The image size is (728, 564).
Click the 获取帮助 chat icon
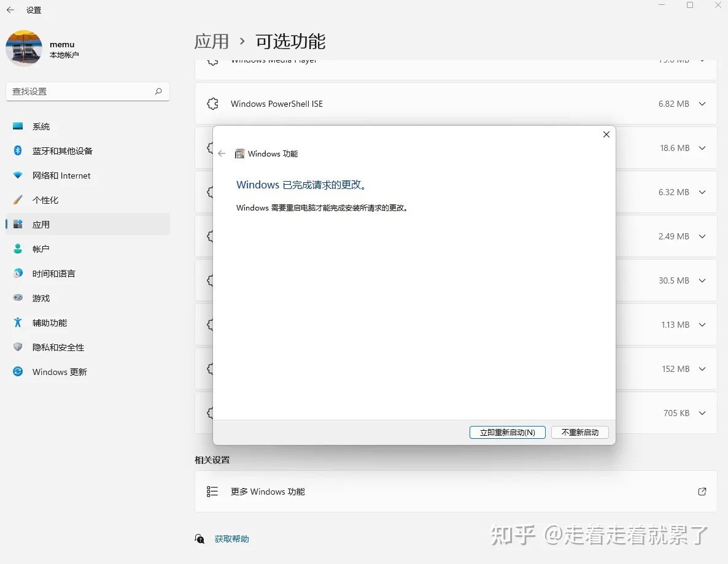199,538
